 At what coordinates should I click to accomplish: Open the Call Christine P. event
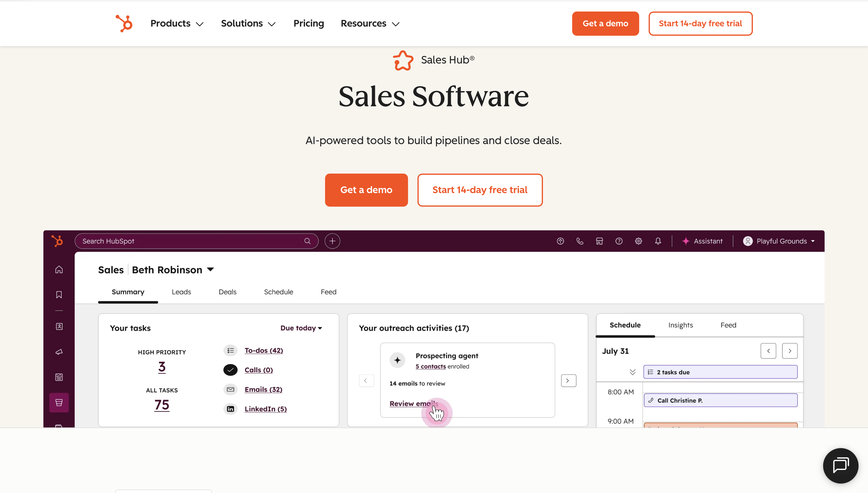pyautogui.click(x=720, y=400)
